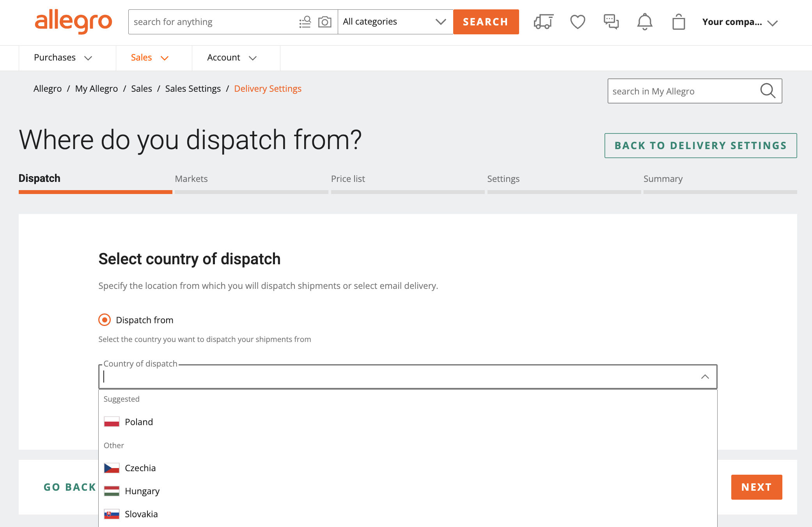Viewport: 812px width, 527px height.
Task: Open the Sales Settings breadcrumb link
Action: (x=193, y=89)
